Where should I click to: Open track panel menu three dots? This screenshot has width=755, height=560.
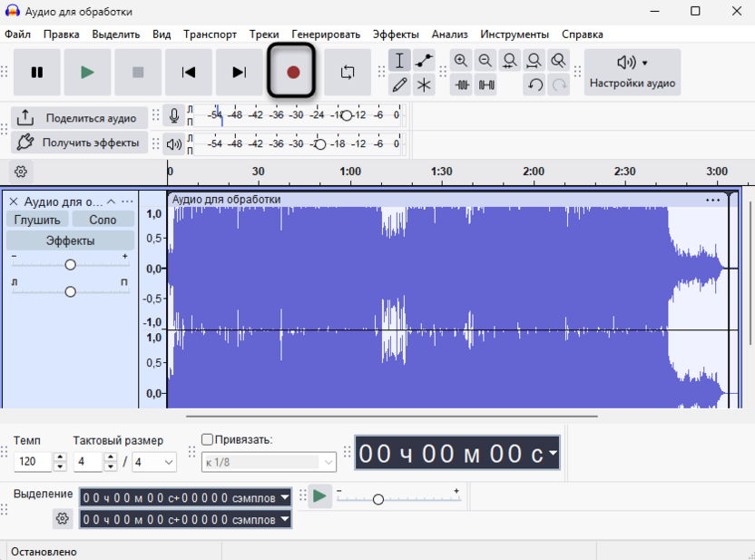point(127,201)
